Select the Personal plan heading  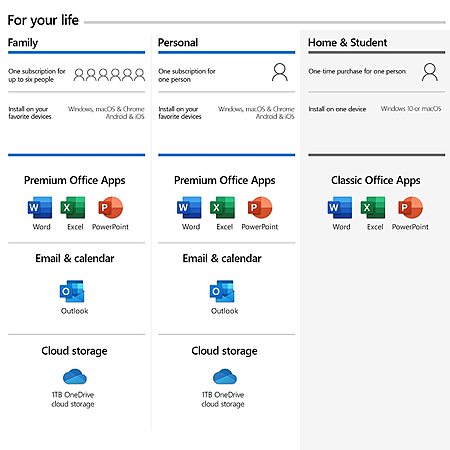[x=178, y=43]
